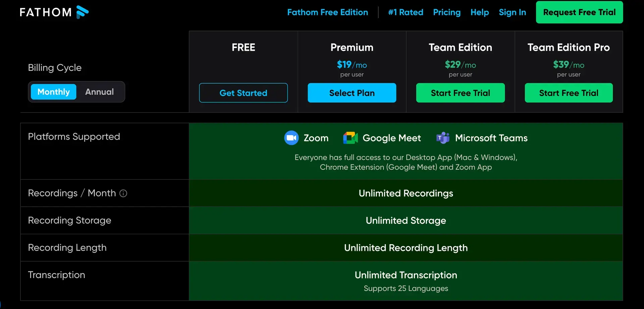Click Fathom Free Edition in the navigation
Screen dimensions: 644x309
click(x=327, y=12)
